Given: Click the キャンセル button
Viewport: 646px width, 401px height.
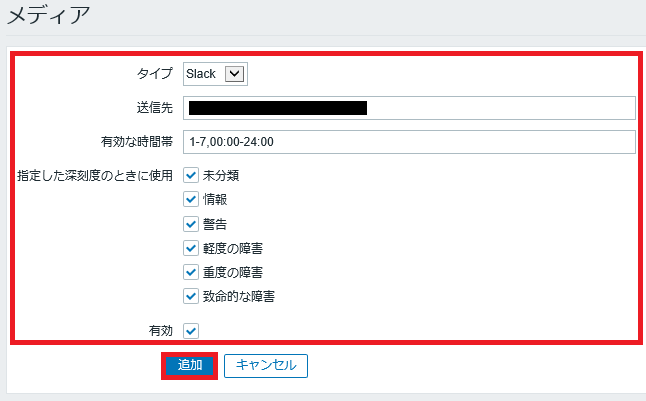Looking at the screenshot, I should click(266, 365).
